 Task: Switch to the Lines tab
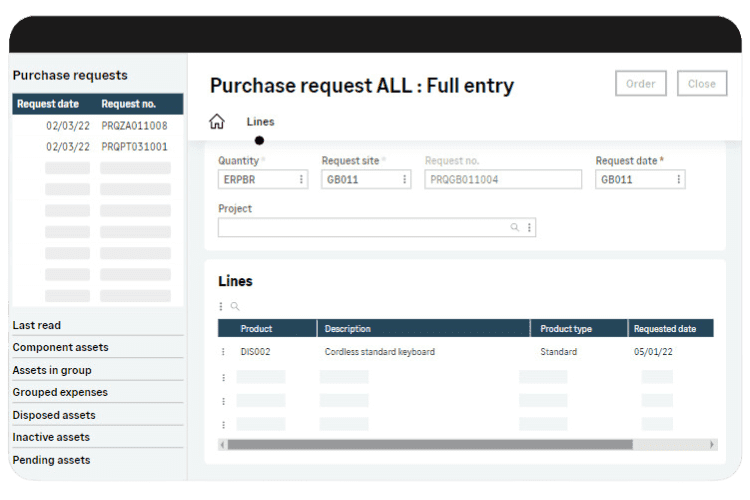[260, 122]
